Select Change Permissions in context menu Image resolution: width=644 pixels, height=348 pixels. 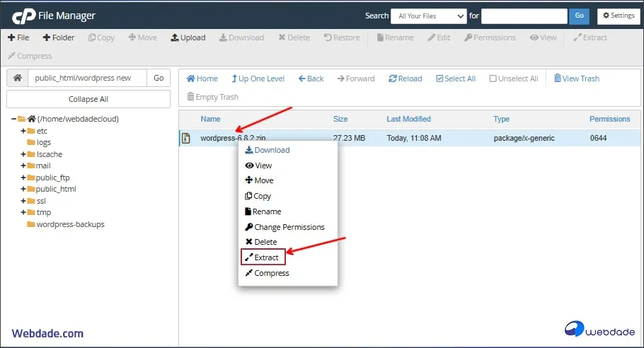(x=289, y=227)
